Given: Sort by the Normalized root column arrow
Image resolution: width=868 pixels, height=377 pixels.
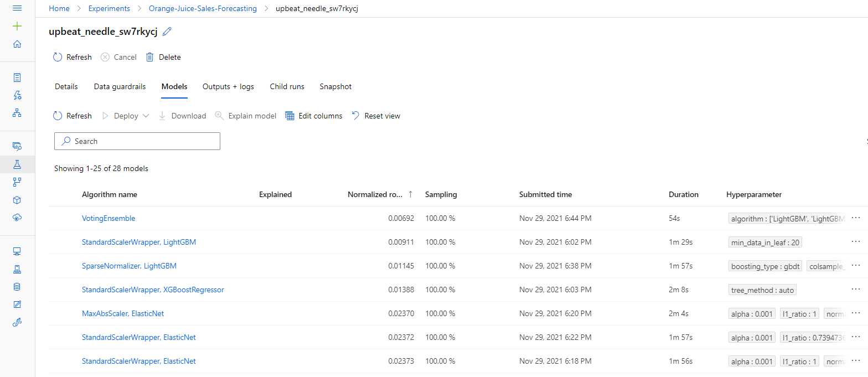Looking at the screenshot, I should point(410,194).
